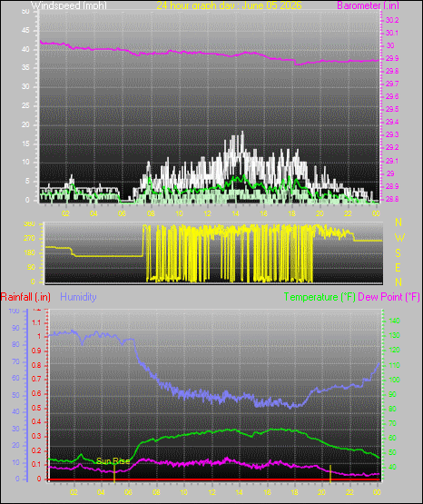
Task: Click the 45 mph windspeed scale value
Action: [x=25, y=31]
